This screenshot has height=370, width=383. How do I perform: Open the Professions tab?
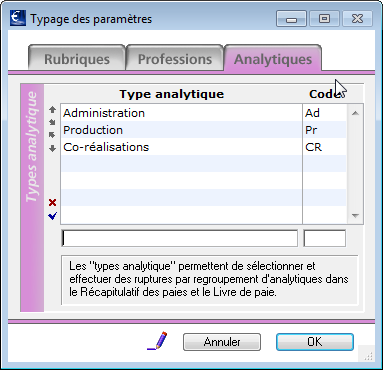[175, 59]
